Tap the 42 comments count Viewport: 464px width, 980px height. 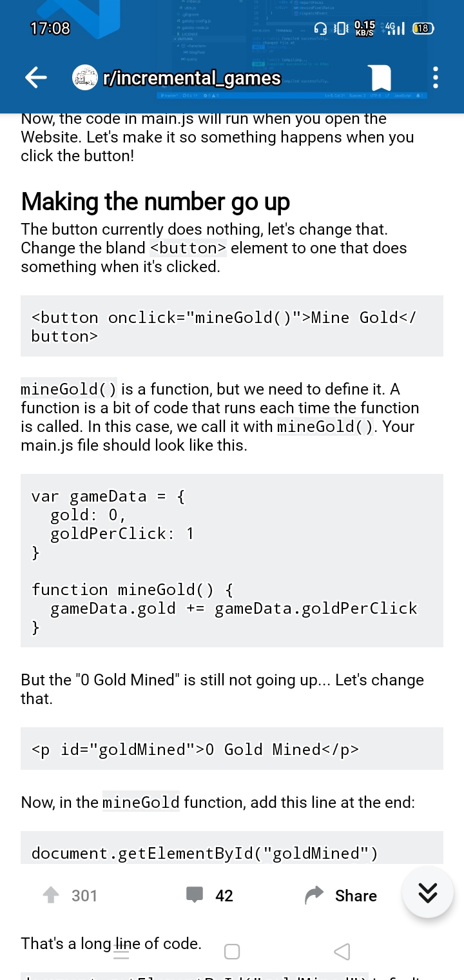point(224,896)
